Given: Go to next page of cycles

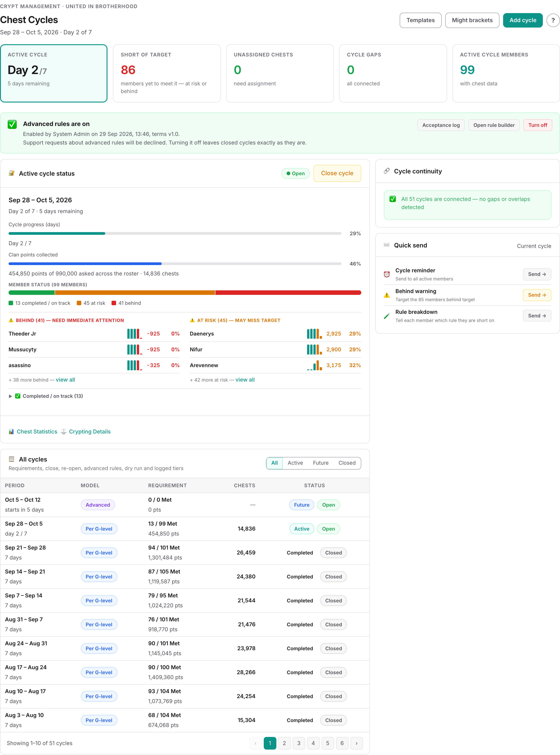Looking at the screenshot, I should [x=356, y=743].
